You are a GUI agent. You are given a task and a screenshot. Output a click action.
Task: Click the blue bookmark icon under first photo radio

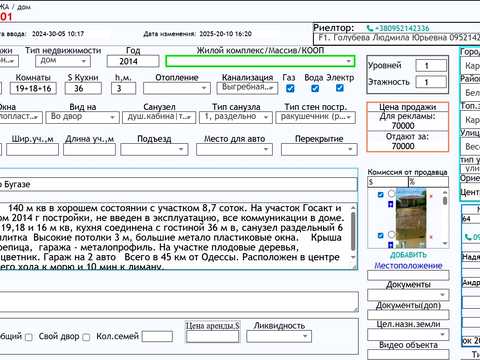pos(391,204)
